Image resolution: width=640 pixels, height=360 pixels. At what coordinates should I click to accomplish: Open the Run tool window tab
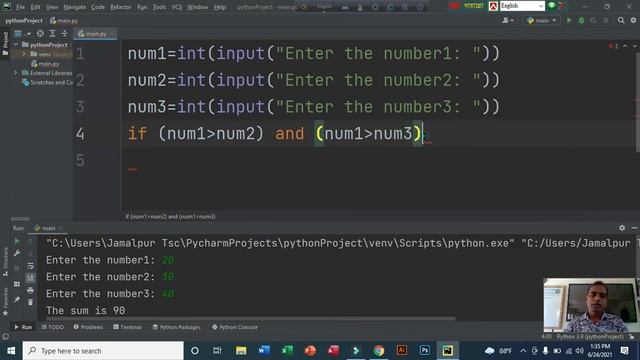[23, 327]
